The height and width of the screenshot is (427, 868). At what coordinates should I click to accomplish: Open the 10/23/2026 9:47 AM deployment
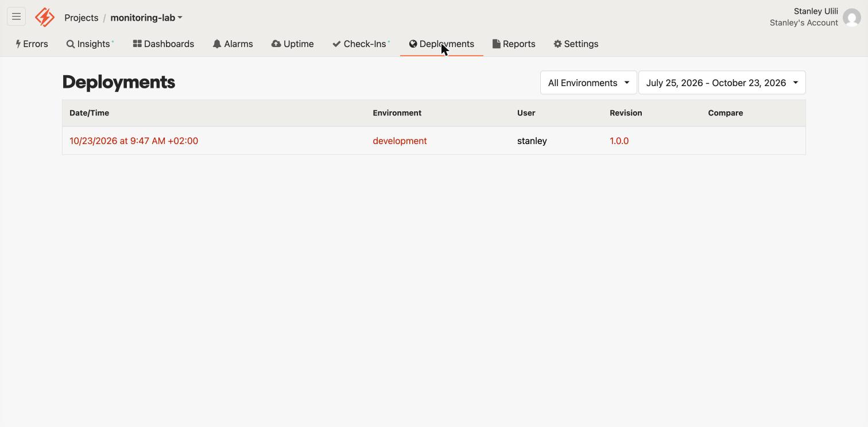click(x=134, y=141)
